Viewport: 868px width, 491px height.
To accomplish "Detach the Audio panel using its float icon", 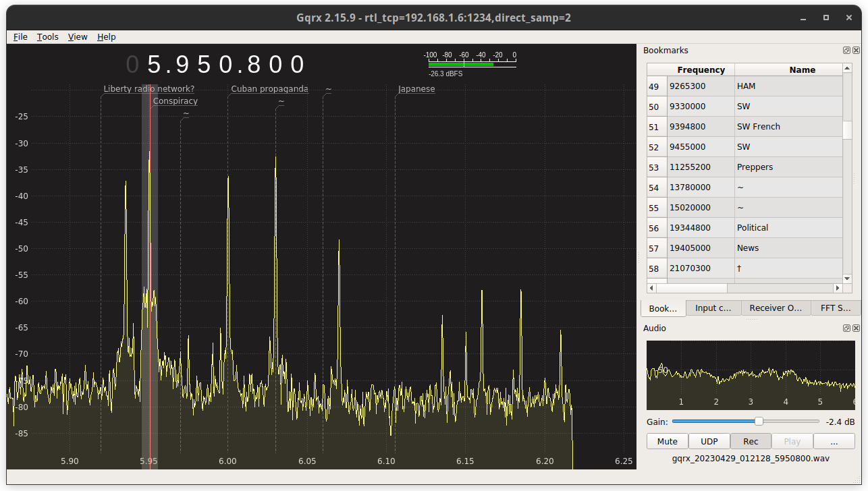I will pyautogui.click(x=846, y=328).
